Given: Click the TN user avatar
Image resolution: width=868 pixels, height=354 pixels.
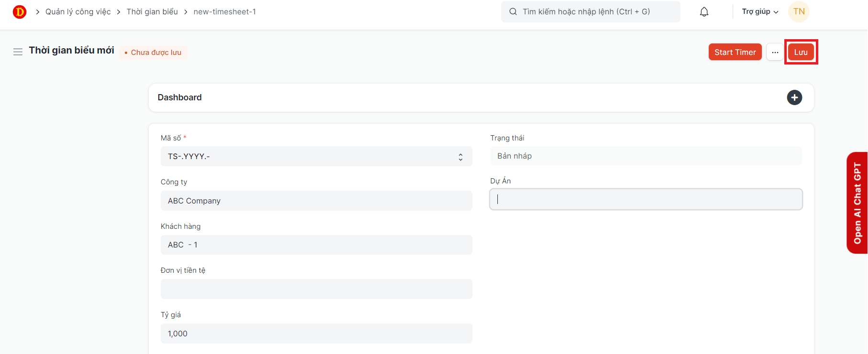Looking at the screenshot, I should coord(799,12).
